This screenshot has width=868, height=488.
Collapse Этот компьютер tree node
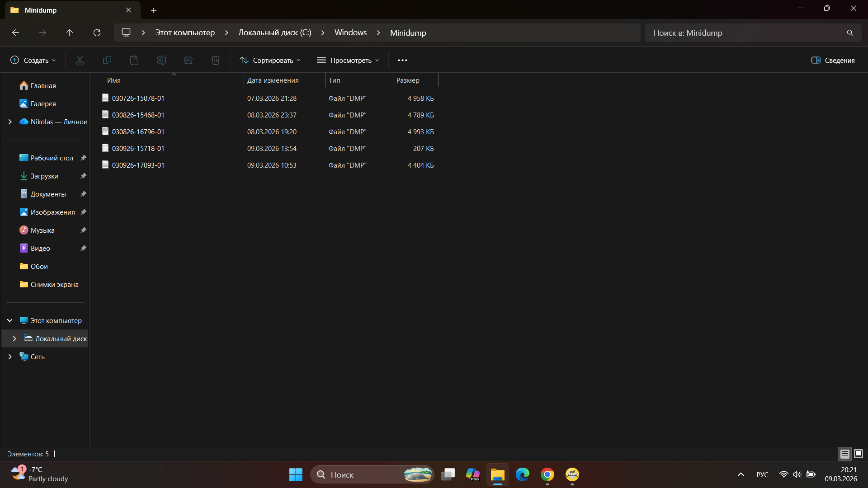pos(10,320)
